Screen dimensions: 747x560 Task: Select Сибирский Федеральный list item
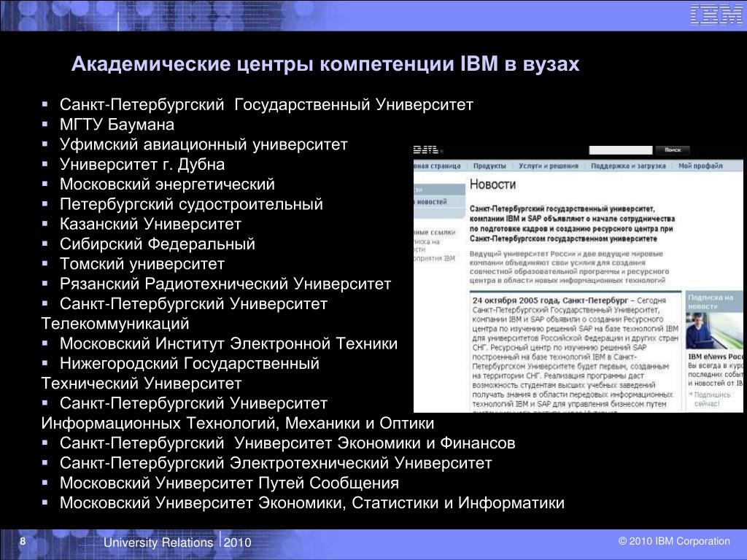(x=158, y=244)
